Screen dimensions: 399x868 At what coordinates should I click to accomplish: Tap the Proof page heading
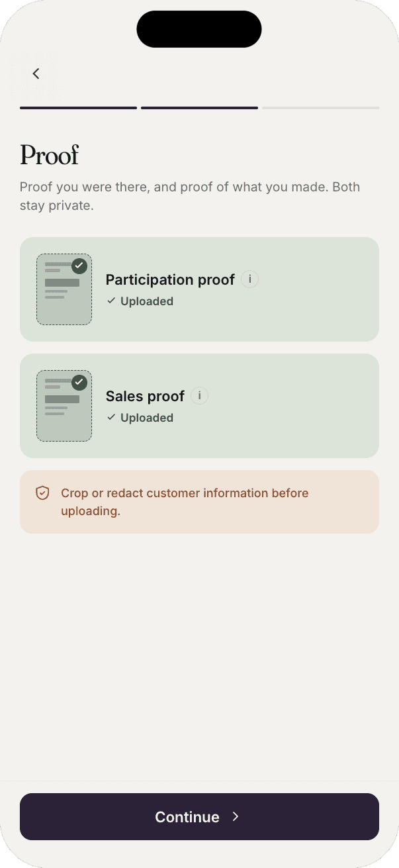(x=49, y=155)
